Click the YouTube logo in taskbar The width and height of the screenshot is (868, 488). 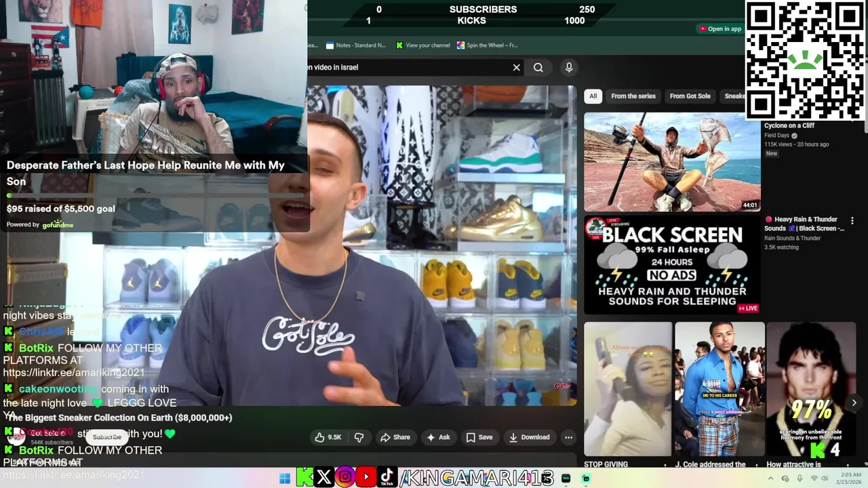coord(366,478)
